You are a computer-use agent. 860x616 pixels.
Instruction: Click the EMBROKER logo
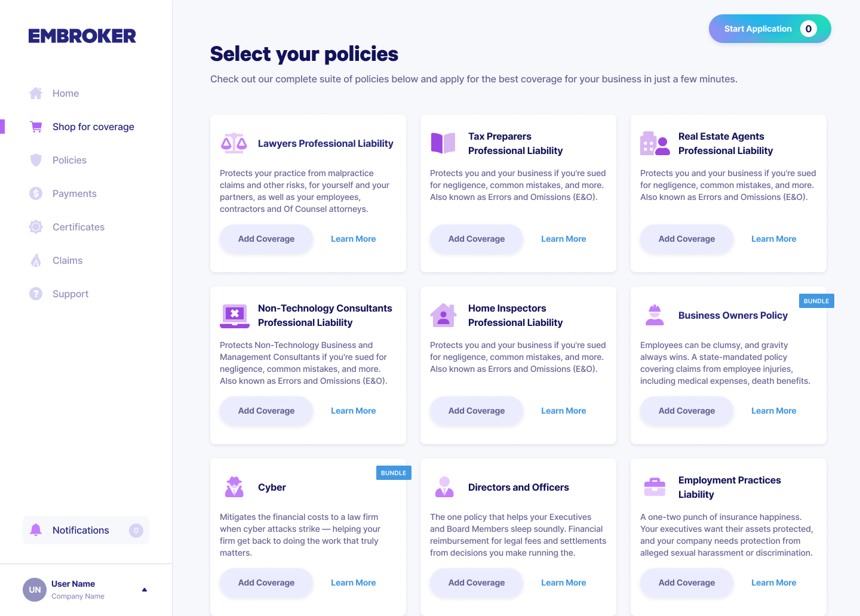82,36
